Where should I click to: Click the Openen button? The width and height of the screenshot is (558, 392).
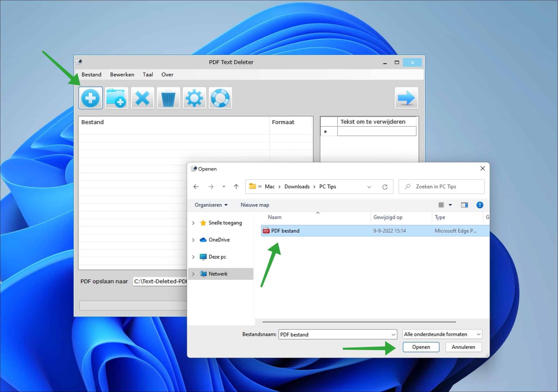pyautogui.click(x=421, y=347)
